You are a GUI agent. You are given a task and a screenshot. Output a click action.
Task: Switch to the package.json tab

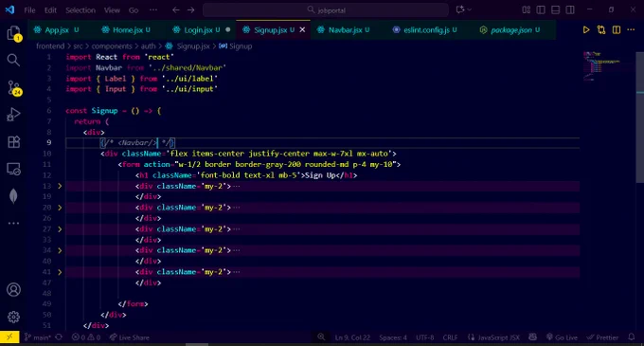click(x=510, y=30)
